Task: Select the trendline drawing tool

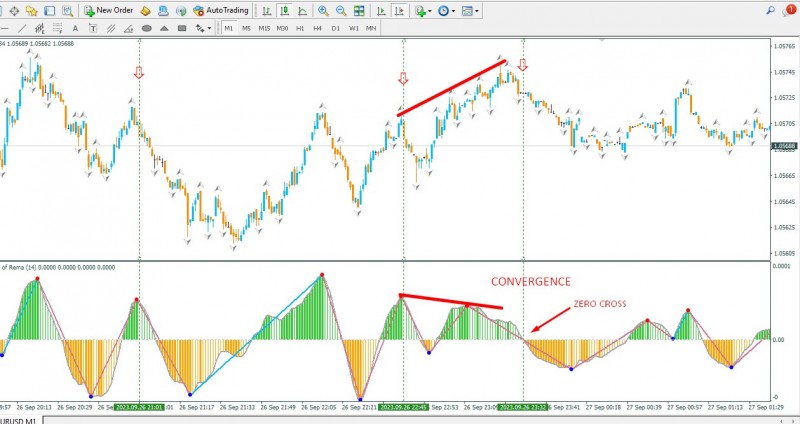Action: tap(22, 29)
